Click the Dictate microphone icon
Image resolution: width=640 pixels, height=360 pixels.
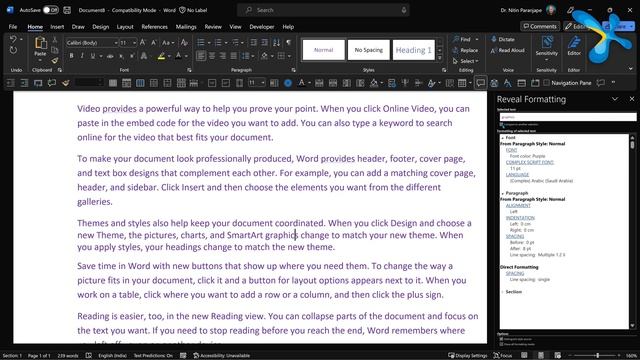[x=494, y=39]
